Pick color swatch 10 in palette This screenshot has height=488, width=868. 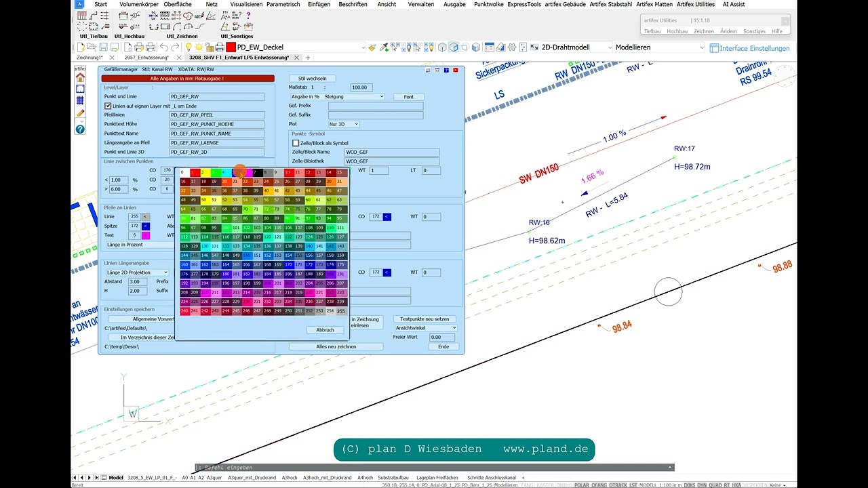288,172
